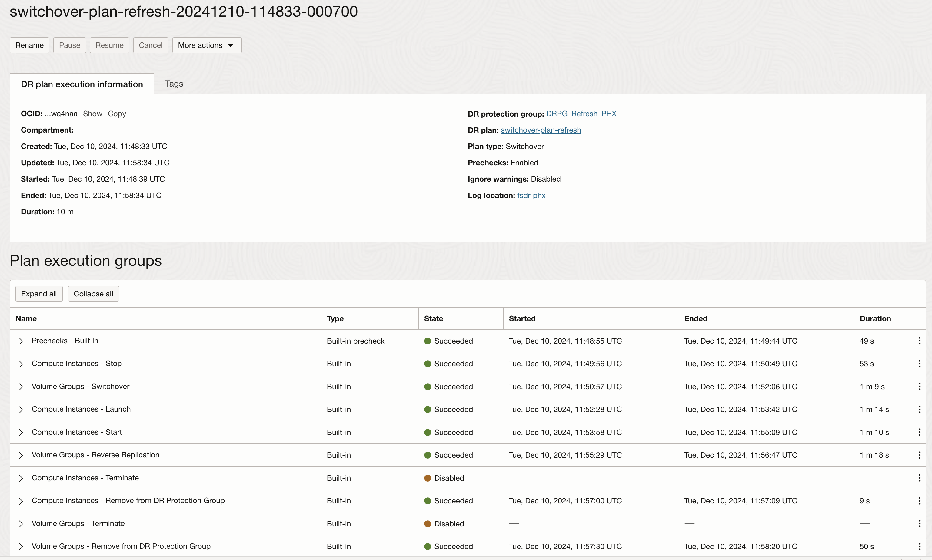Screen dimensions: 932x560
Task: Expand the Prechecks - Built In group
Action: (x=21, y=341)
